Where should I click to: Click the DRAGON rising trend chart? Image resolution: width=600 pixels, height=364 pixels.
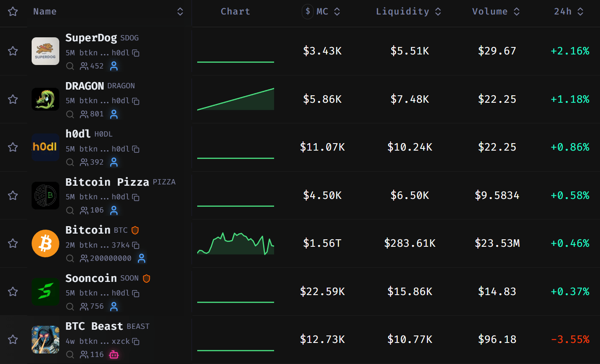(235, 99)
